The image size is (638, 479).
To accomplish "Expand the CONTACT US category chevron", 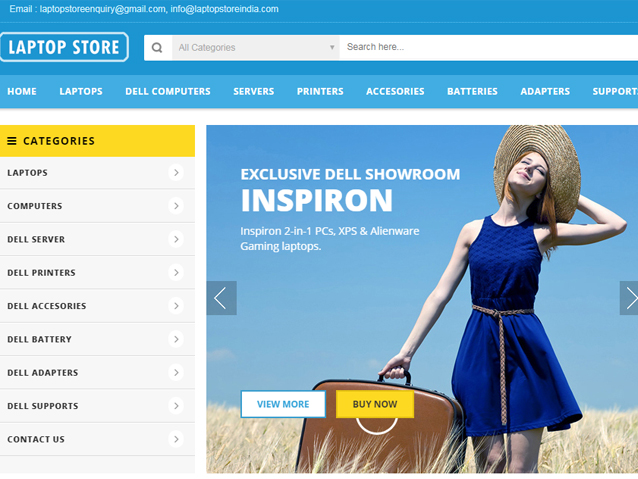I will tap(176, 440).
